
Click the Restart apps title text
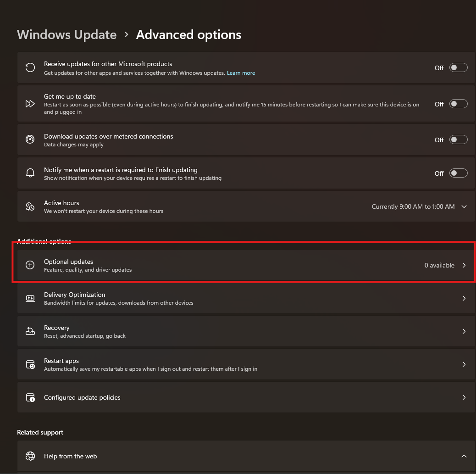(x=61, y=361)
